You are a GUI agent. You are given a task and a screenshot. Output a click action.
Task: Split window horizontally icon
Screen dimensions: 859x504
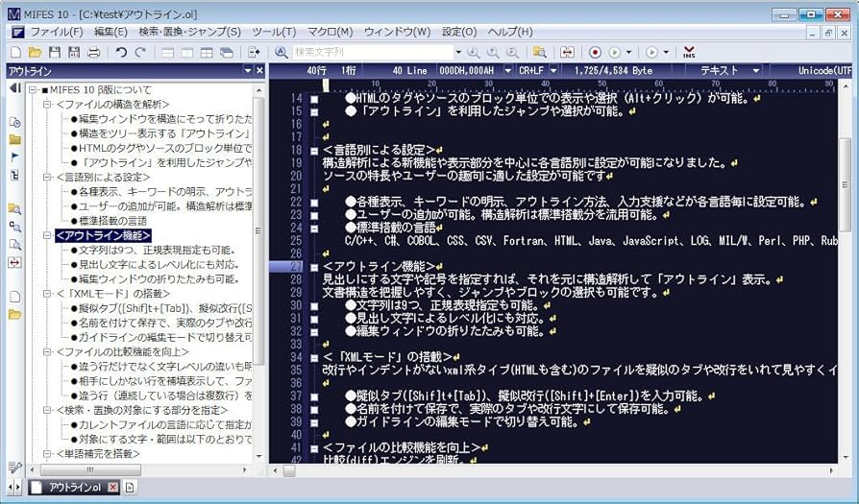coord(167,53)
